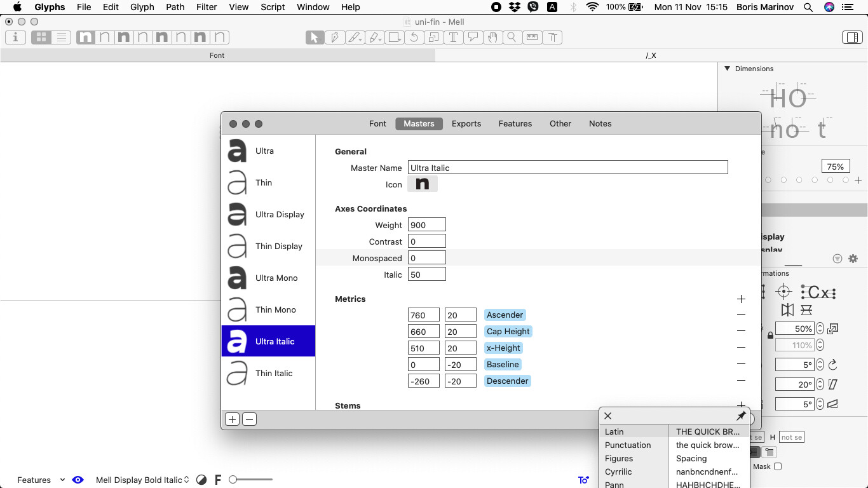
Task: Open Mell Display Bold Italic instance dropdown
Action: pos(142,480)
